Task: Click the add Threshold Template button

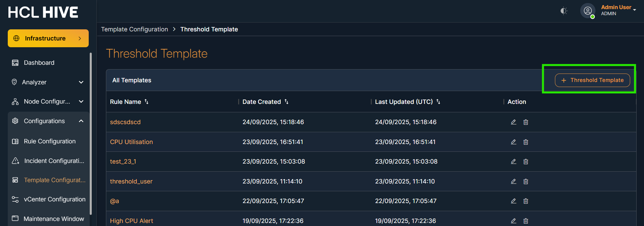Action: point(592,80)
